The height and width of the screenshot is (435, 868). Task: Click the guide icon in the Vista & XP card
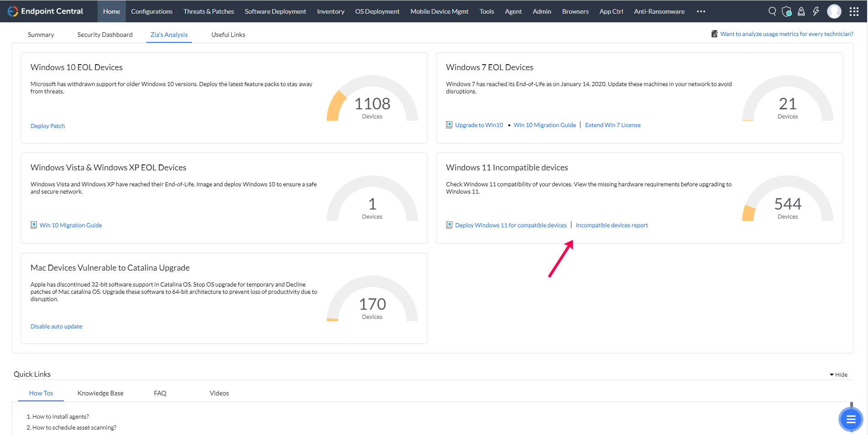(34, 225)
